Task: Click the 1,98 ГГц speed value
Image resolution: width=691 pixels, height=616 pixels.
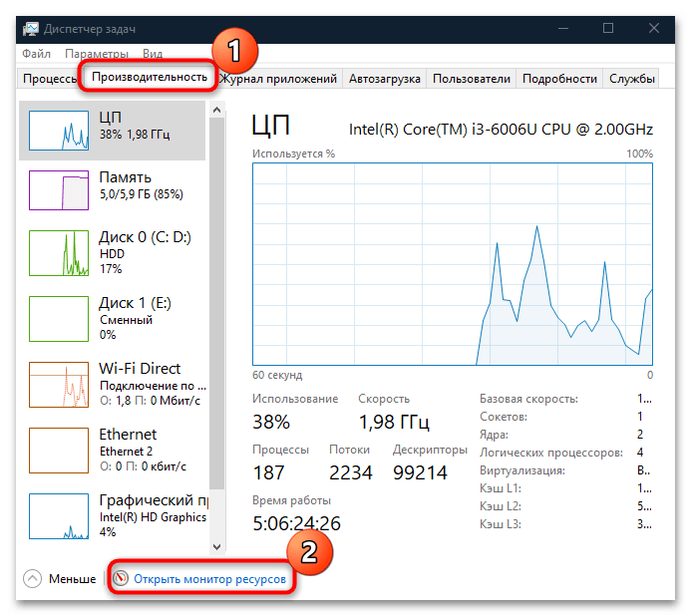Action: (x=394, y=422)
